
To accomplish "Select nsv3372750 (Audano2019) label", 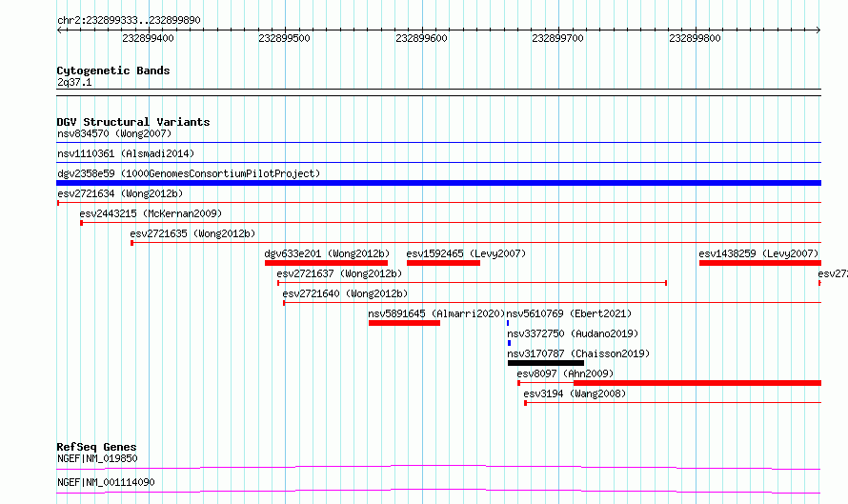I will [573, 333].
